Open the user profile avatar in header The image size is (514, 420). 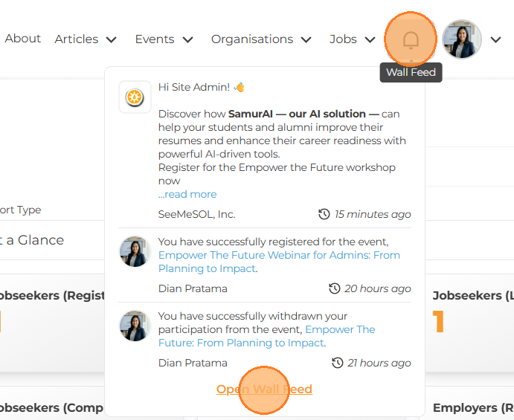click(x=461, y=39)
